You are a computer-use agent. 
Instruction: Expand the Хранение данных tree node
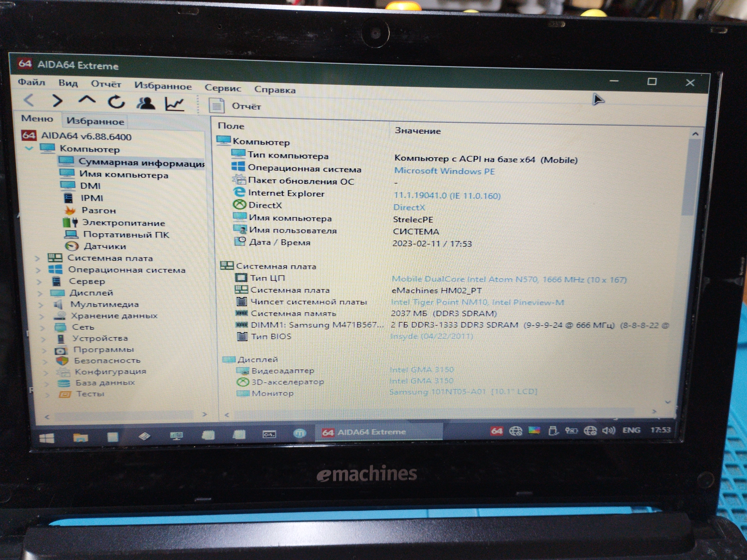41,316
